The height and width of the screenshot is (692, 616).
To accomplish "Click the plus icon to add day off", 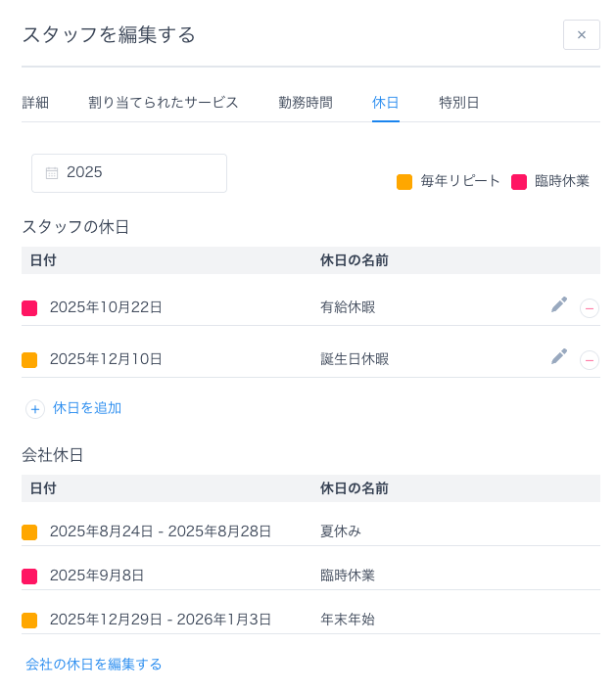I will [35, 409].
